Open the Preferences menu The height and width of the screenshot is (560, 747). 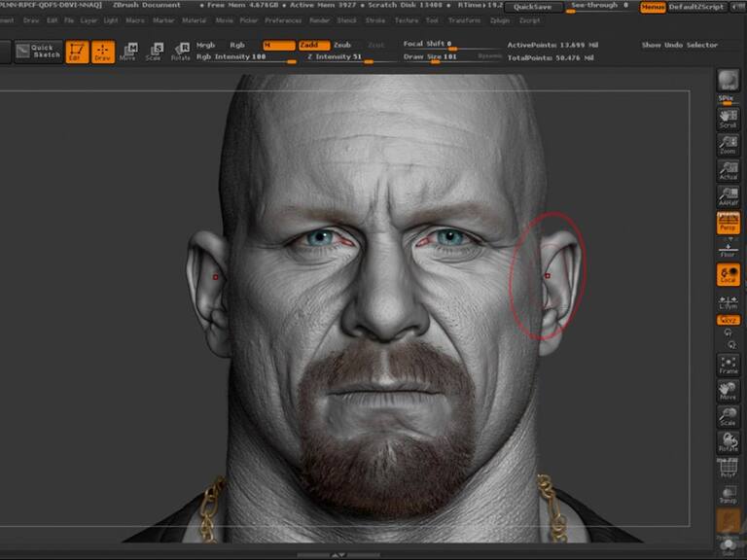(283, 19)
